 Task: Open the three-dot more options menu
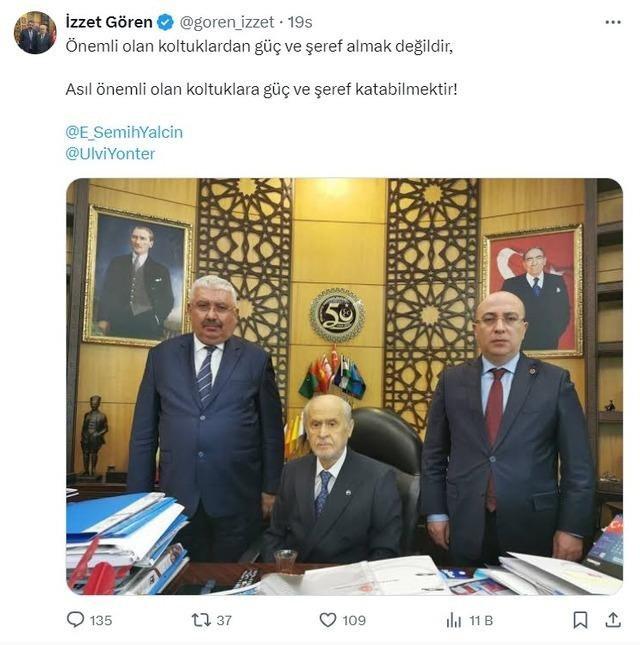point(613,22)
